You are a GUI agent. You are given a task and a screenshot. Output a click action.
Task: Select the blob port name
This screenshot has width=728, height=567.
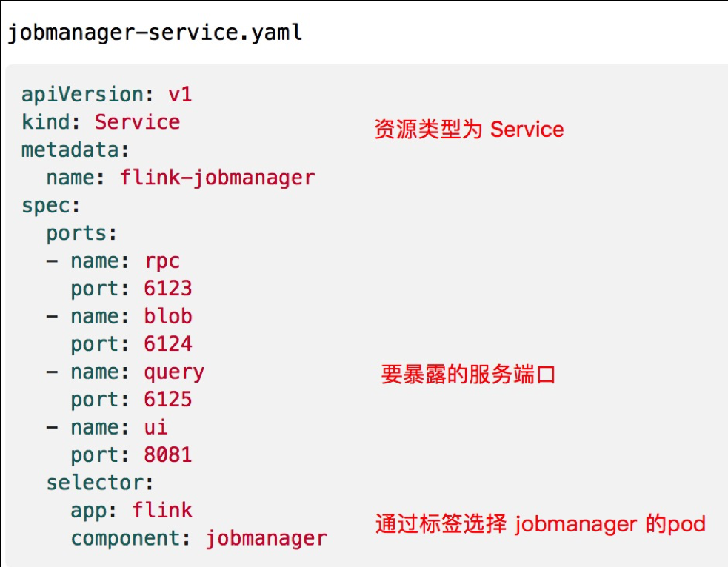pos(168,316)
